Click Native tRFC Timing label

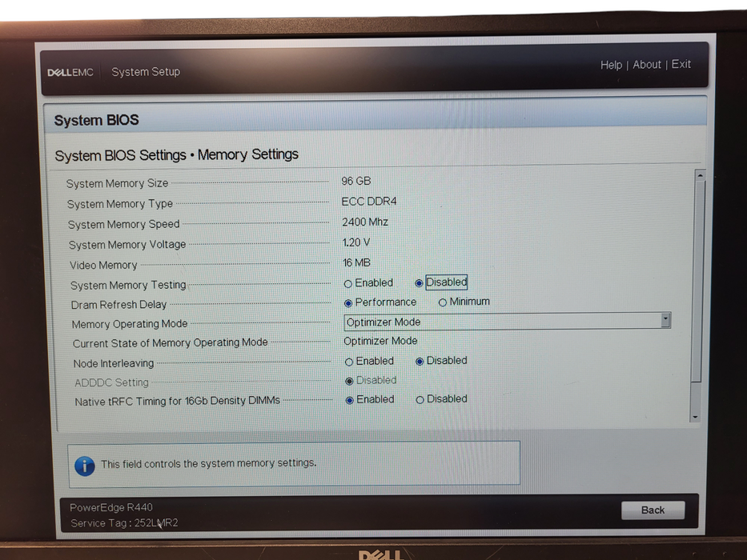tap(177, 401)
